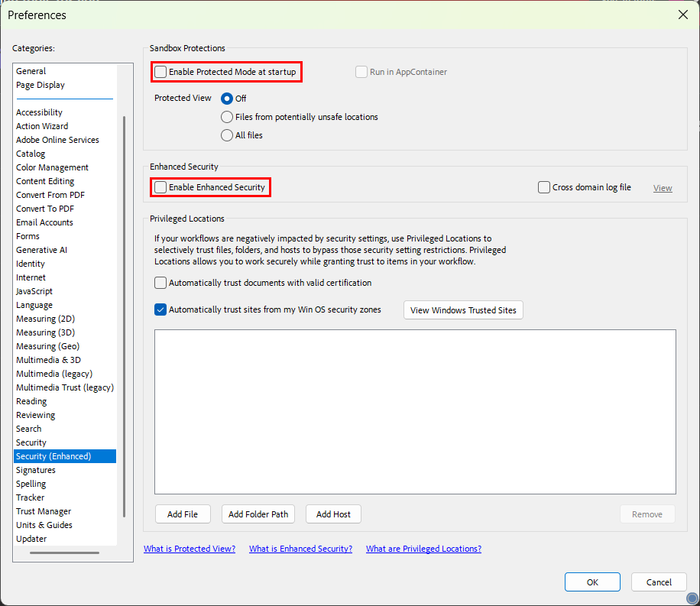The width and height of the screenshot is (700, 606).
Task: Open the JavaScript category
Action: pos(34,291)
